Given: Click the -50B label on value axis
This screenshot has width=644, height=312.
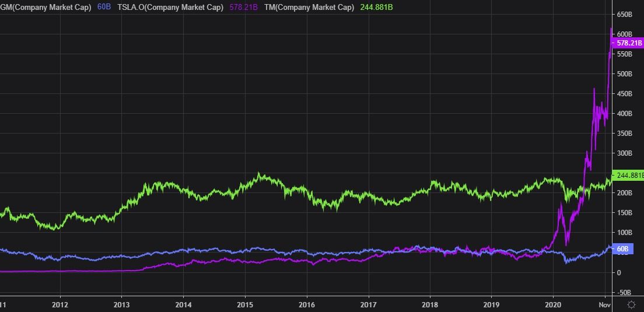Looking at the screenshot, I should [625, 293].
